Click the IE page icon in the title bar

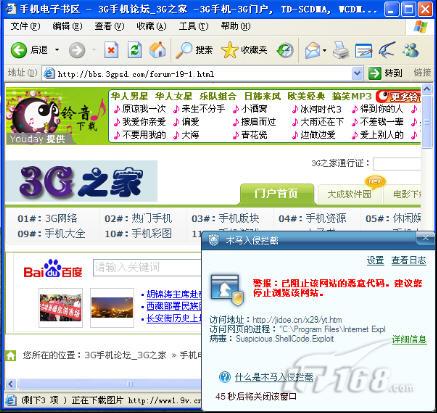point(11,9)
